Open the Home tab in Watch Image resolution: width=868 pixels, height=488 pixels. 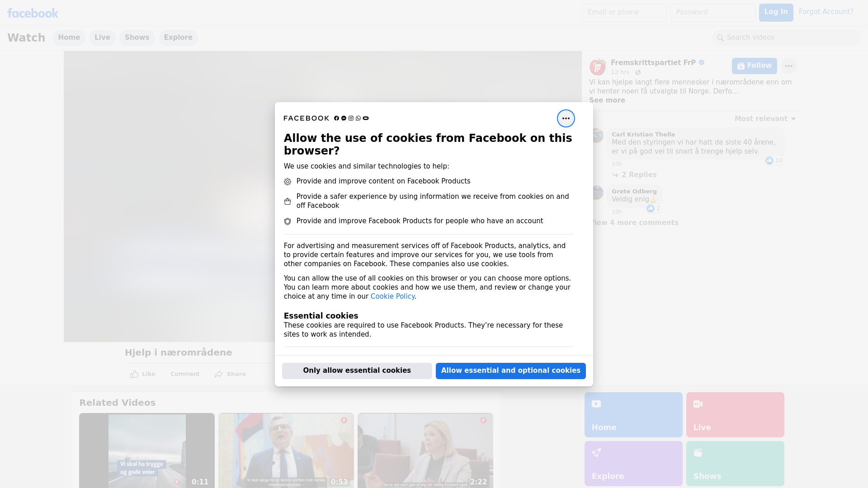[69, 38]
